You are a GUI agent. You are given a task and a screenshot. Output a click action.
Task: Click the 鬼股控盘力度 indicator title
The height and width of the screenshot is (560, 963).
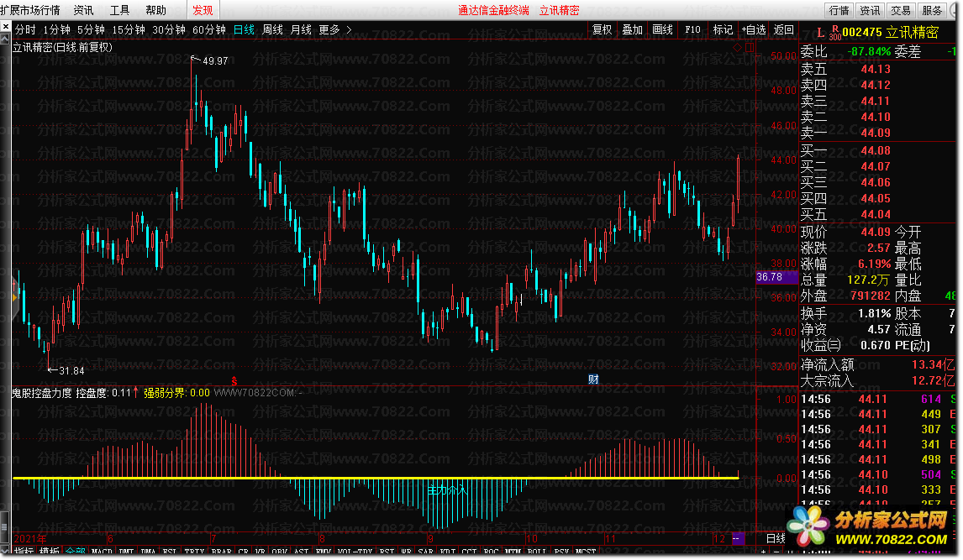point(42,393)
